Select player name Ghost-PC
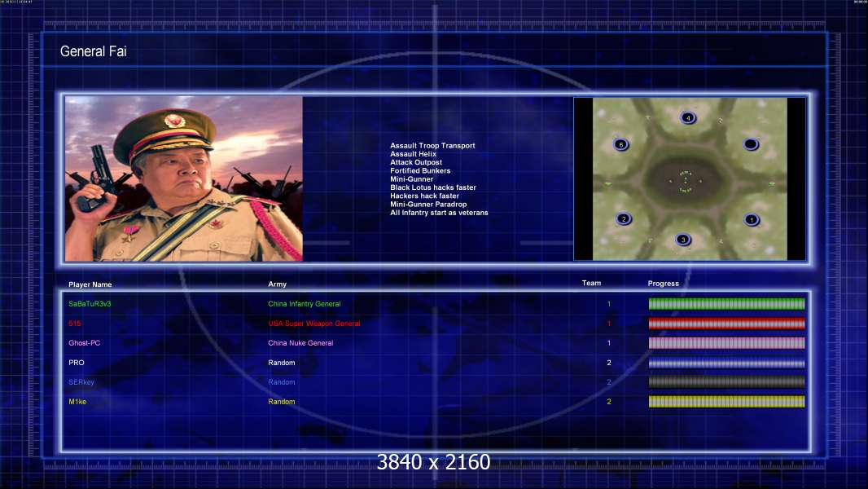The height and width of the screenshot is (489, 868). [84, 343]
